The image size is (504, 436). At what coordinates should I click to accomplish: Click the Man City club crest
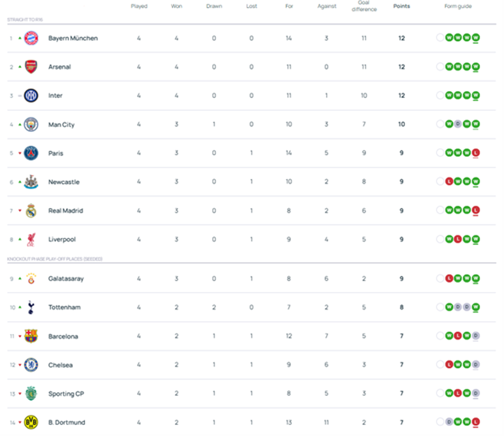[31, 124]
